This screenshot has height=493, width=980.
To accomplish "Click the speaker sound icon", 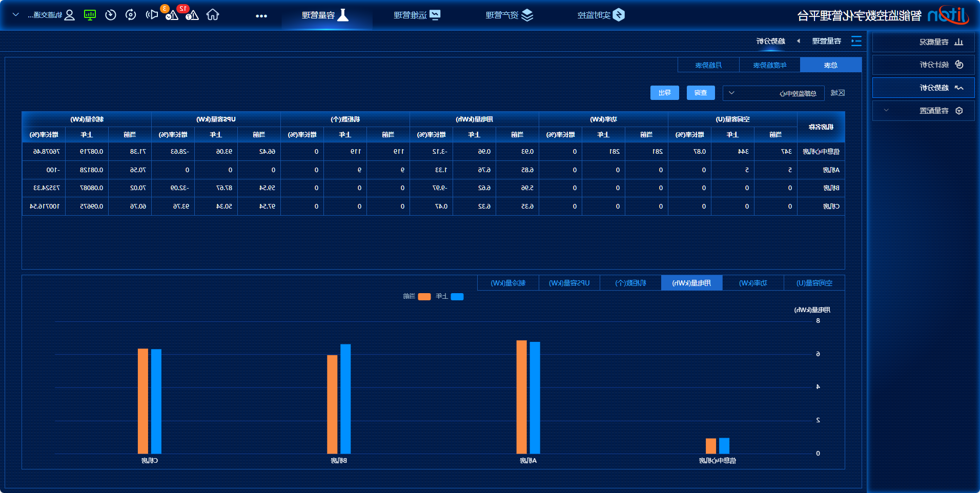I will pyautogui.click(x=152, y=15).
